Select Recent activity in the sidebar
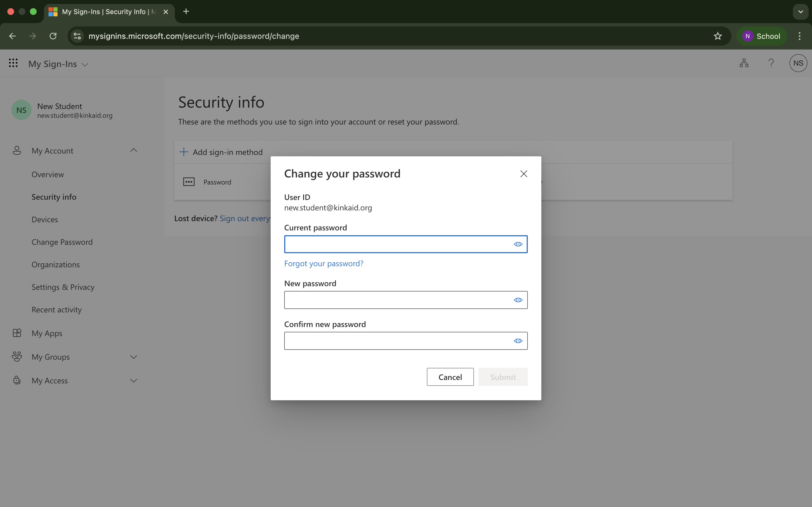The image size is (812, 507). click(x=56, y=310)
